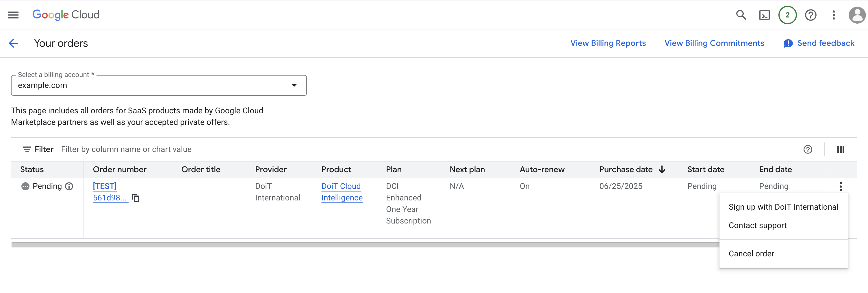Screen dimensions: 868x293
Task: Expand the billing account dropdown
Action: click(294, 85)
